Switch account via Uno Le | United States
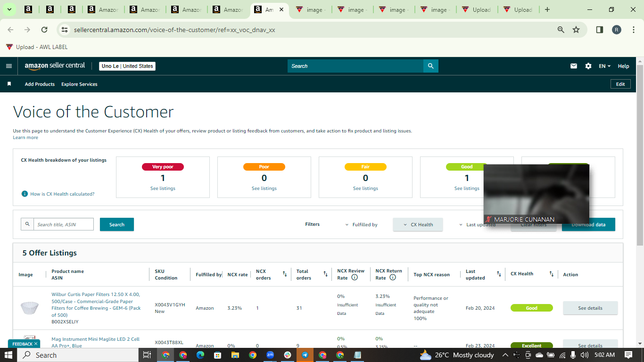This screenshot has width=644, height=362. [127, 66]
